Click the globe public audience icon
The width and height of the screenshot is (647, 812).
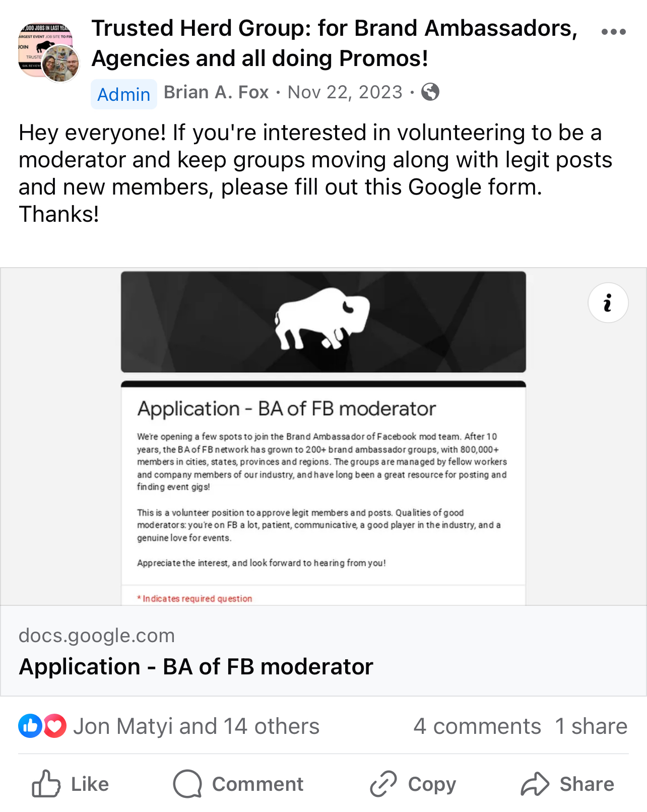tap(430, 92)
